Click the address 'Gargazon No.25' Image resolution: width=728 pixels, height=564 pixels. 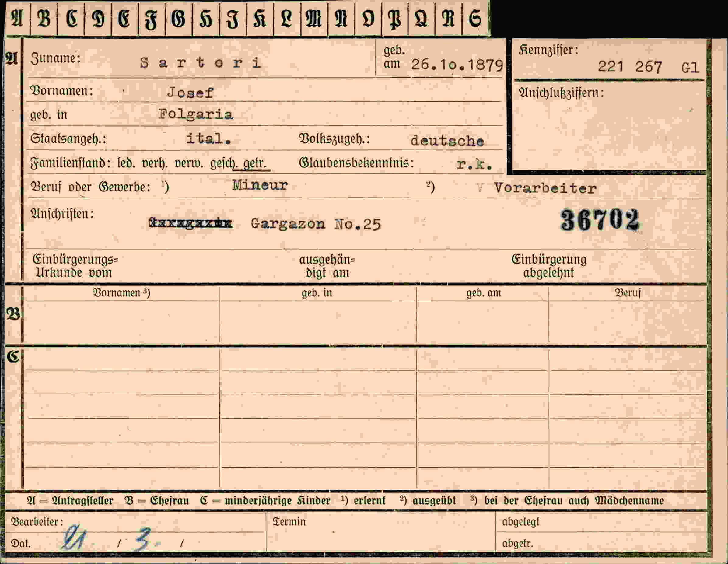pos(316,224)
